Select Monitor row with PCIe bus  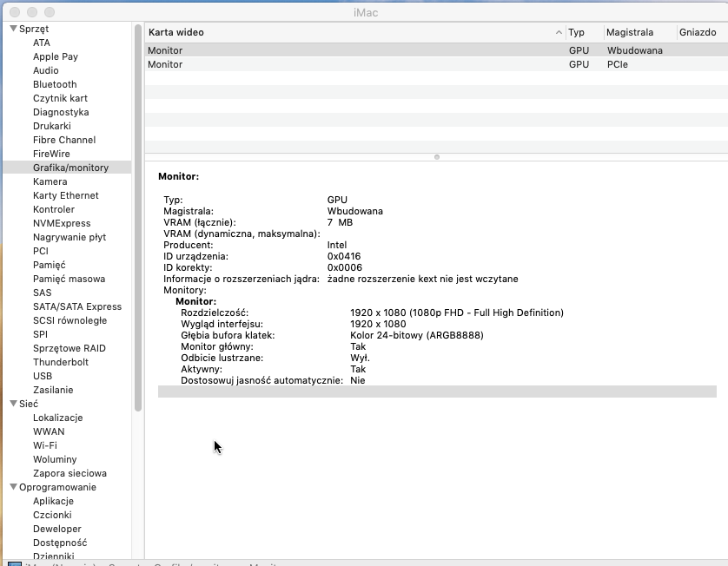point(436,64)
